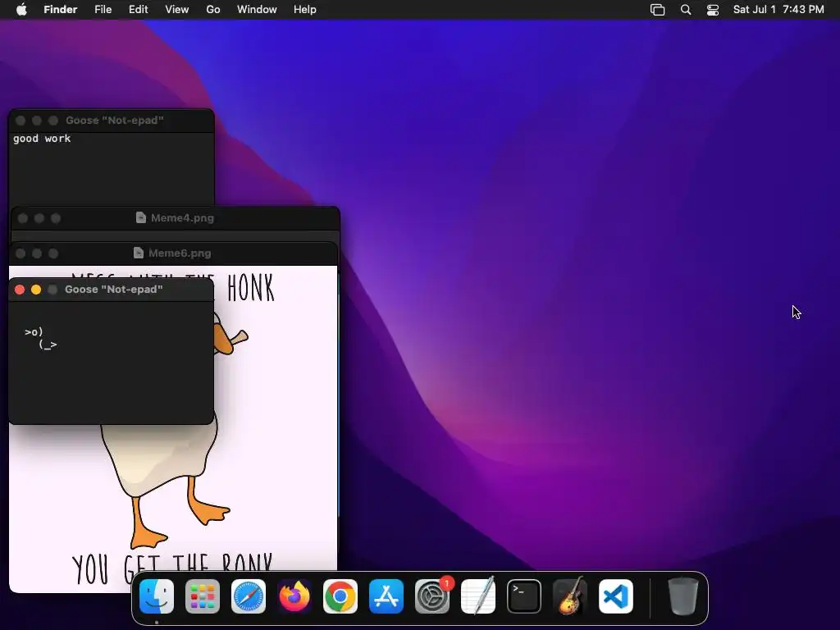This screenshot has height=630, width=840.
Task: Close the back Goose Not-epad window
Action: tap(21, 121)
